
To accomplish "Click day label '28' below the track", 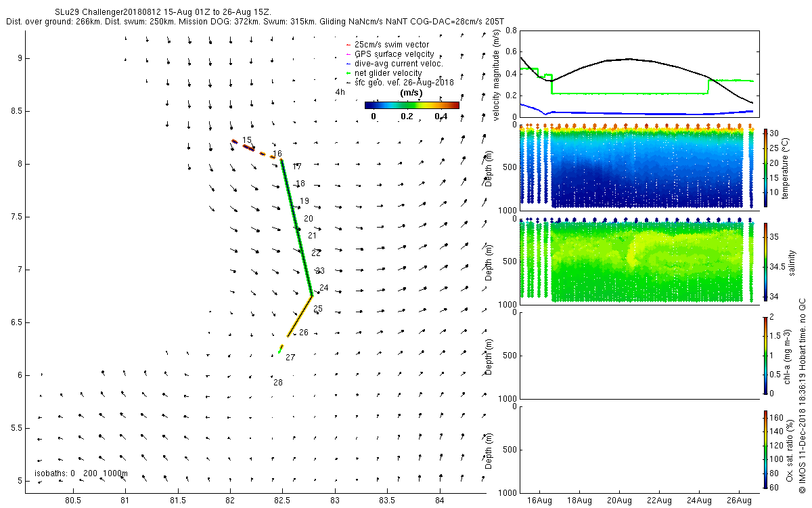I will (278, 383).
